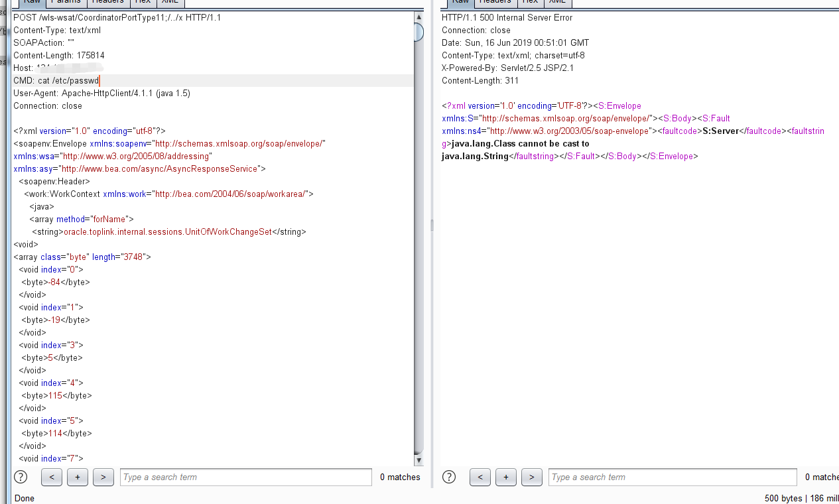This screenshot has width=839, height=504.
Task: Click the byte value 114 line
Action: click(56, 433)
